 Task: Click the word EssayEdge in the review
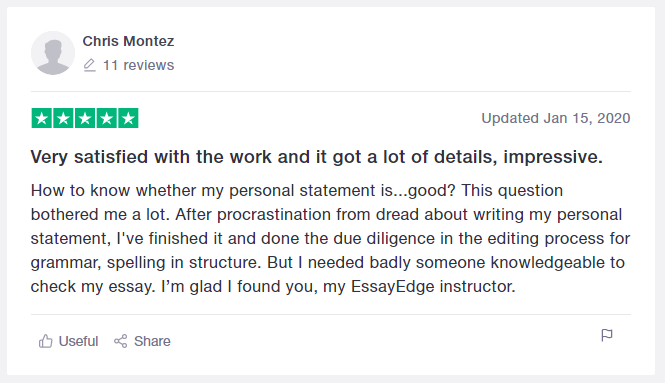393,287
